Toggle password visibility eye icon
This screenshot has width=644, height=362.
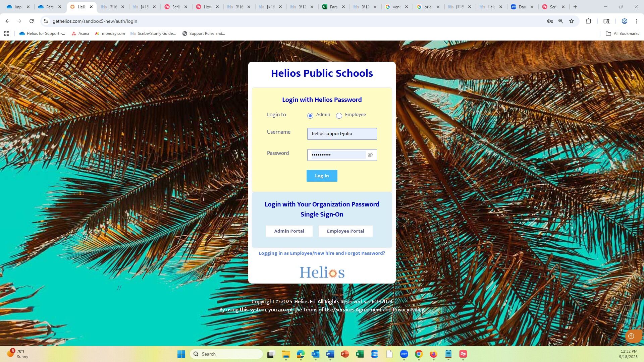coord(370,155)
